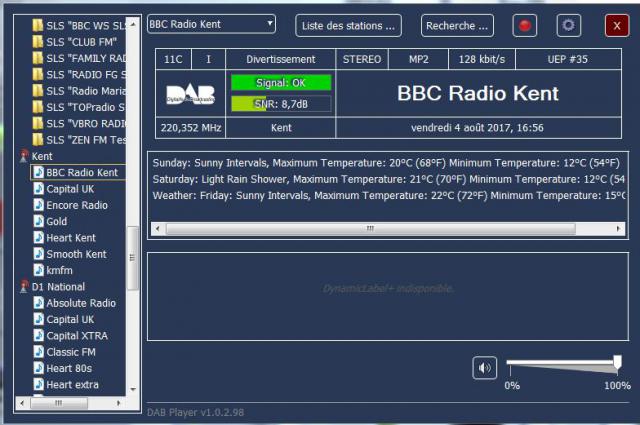640x425 pixels.
Task: Select the SLS "FAMILY RAD folder icon
Action: (38, 58)
